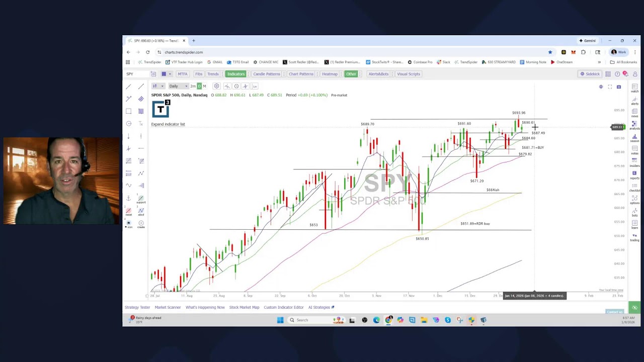Toggle the Fibs button
Image resolution: width=644 pixels, height=362 pixels.
coord(199,74)
